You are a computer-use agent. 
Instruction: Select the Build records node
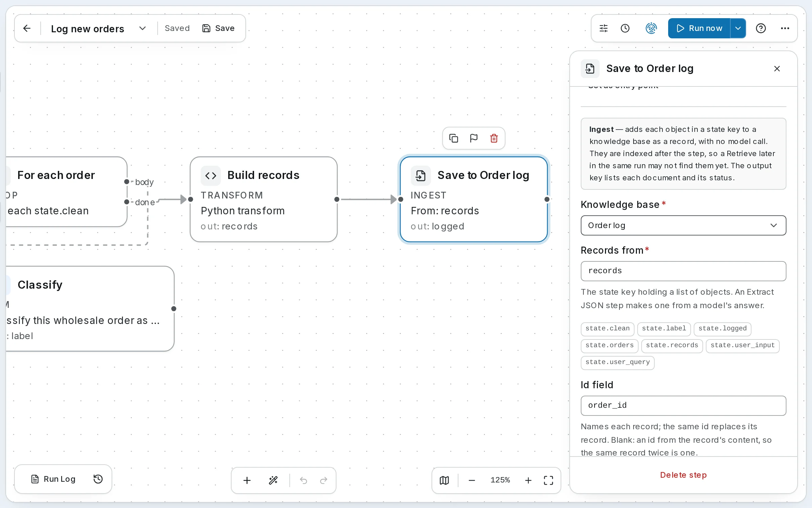tap(264, 199)
